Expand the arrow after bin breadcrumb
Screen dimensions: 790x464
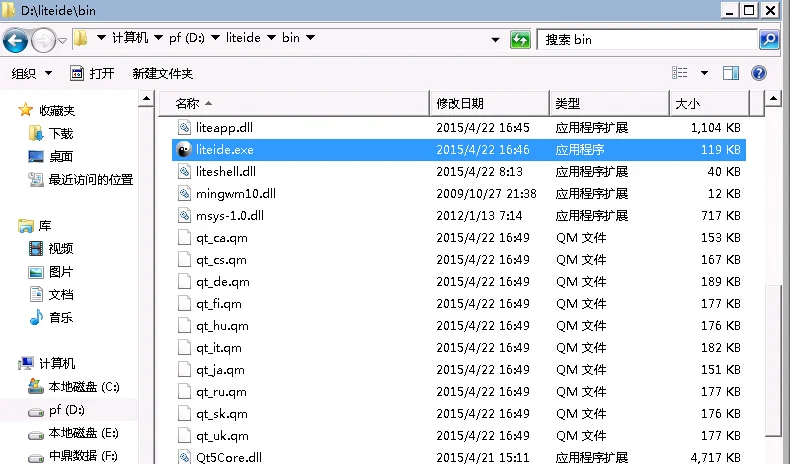[310, 37]
